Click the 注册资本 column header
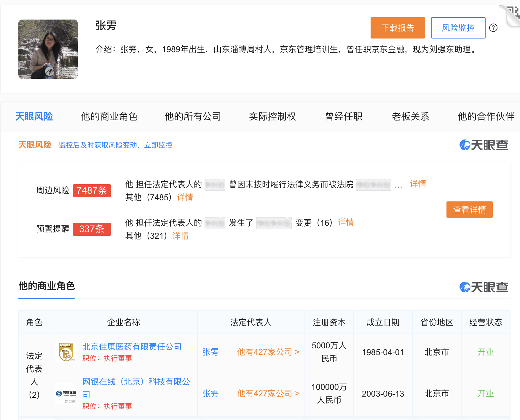 (329, 322)
